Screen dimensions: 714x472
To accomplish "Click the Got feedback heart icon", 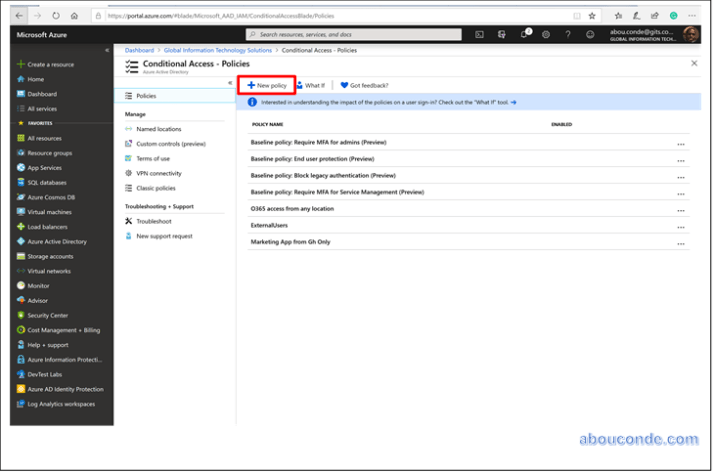I will [345, 86].
